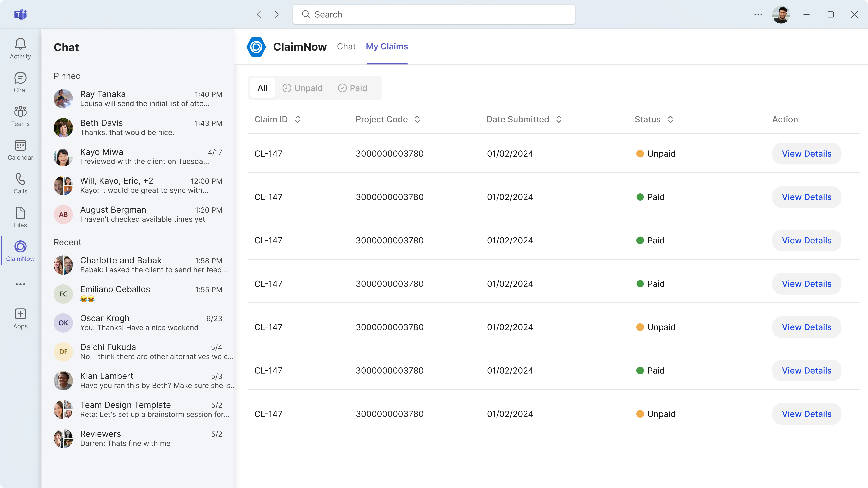868x488 pixels.
Task: Click the Search input field
Action: click(434, 14)
